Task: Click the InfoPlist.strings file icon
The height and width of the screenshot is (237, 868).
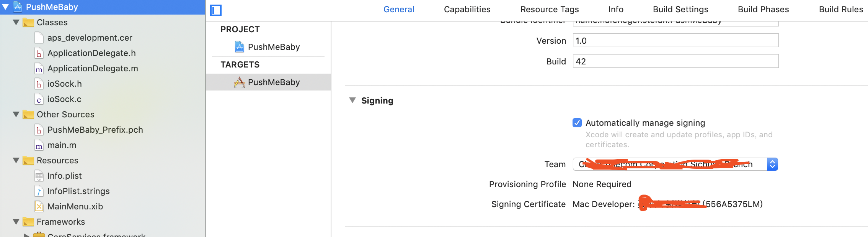Action: pyautogui.click(x=39, y=191)
